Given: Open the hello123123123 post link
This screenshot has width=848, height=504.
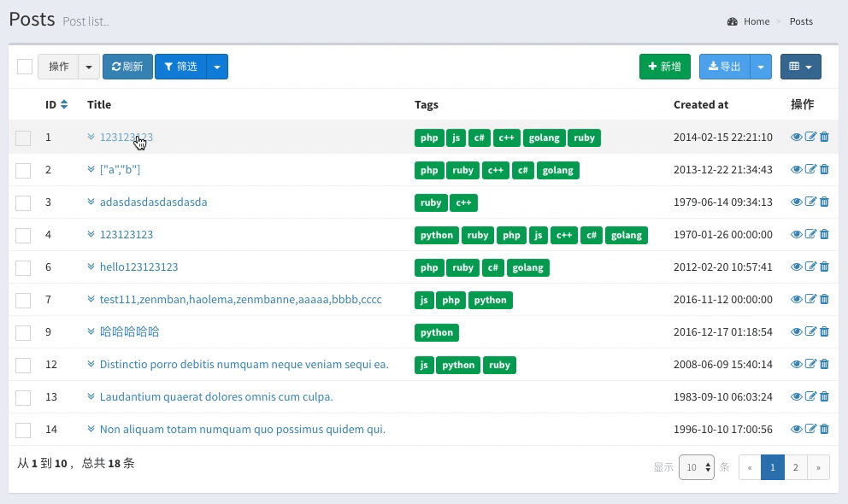Looking at the screenshot, I should point(139,267).
